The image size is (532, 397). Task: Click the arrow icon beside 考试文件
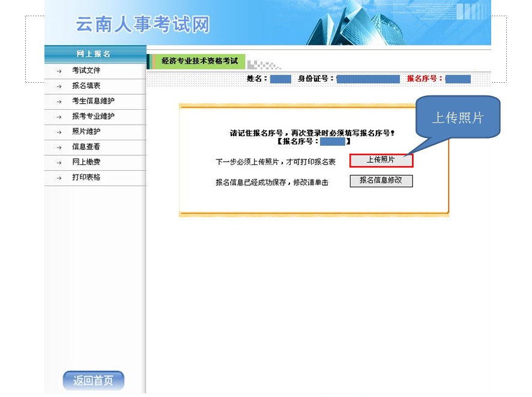coord(59,70)
